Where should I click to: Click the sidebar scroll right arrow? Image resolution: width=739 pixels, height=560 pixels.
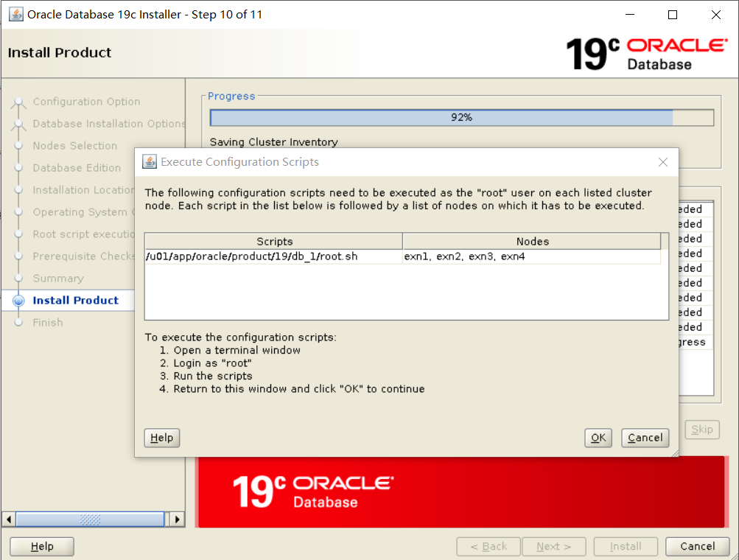click(177, 519)
